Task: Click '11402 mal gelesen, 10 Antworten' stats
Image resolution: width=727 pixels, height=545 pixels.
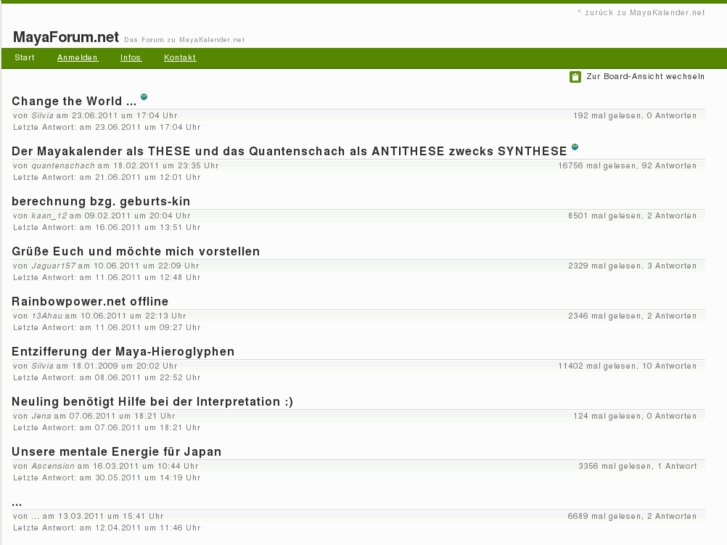Action: click(627, 366)
